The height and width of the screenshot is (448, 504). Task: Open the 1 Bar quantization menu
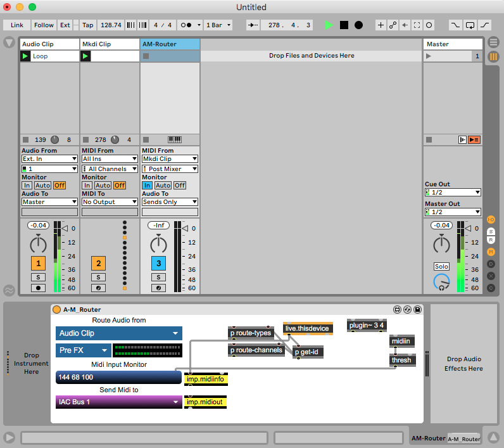[218, 25]
